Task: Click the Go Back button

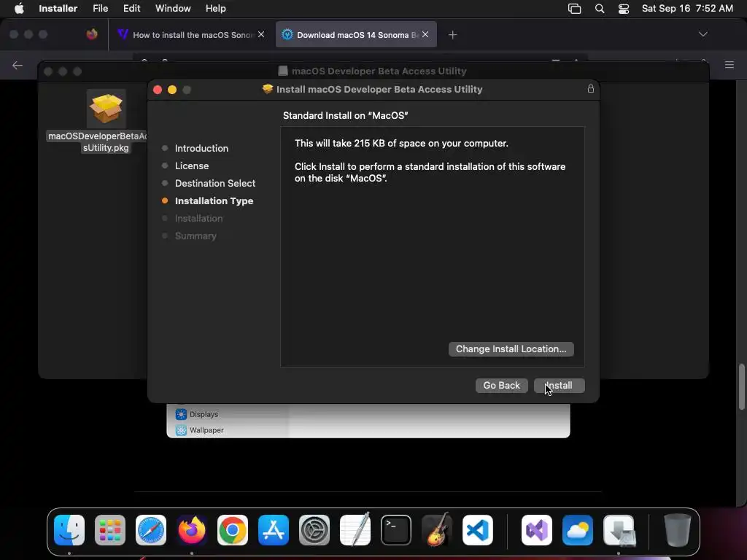Action: [x=502, y=385]
